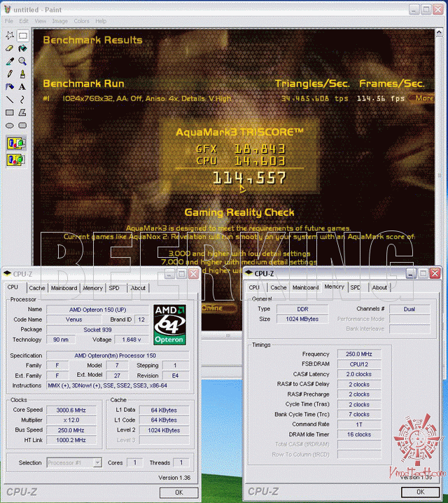Click the Bank Cycle Time 7 clocks value
This screenshot has height=503, width=448.
359,415
